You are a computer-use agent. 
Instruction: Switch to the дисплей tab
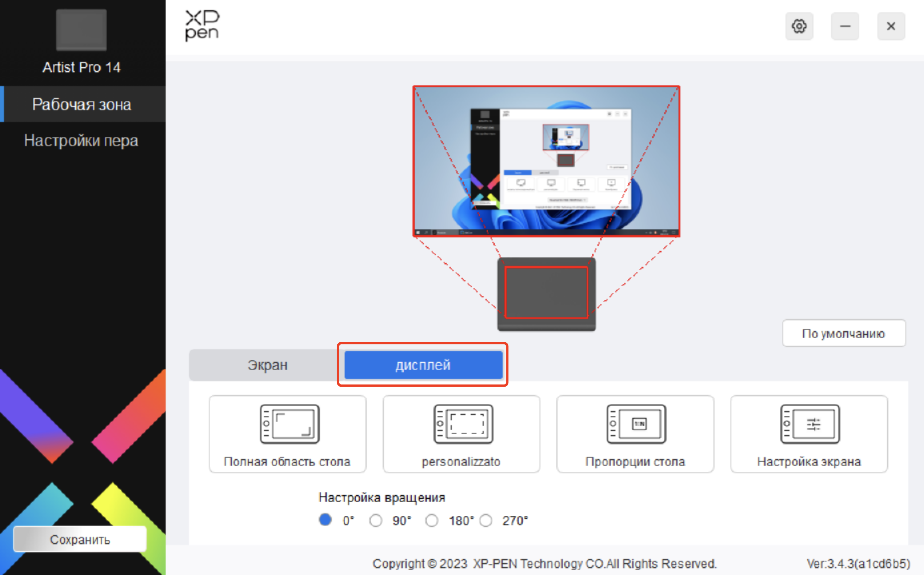[x=423, y=365]
